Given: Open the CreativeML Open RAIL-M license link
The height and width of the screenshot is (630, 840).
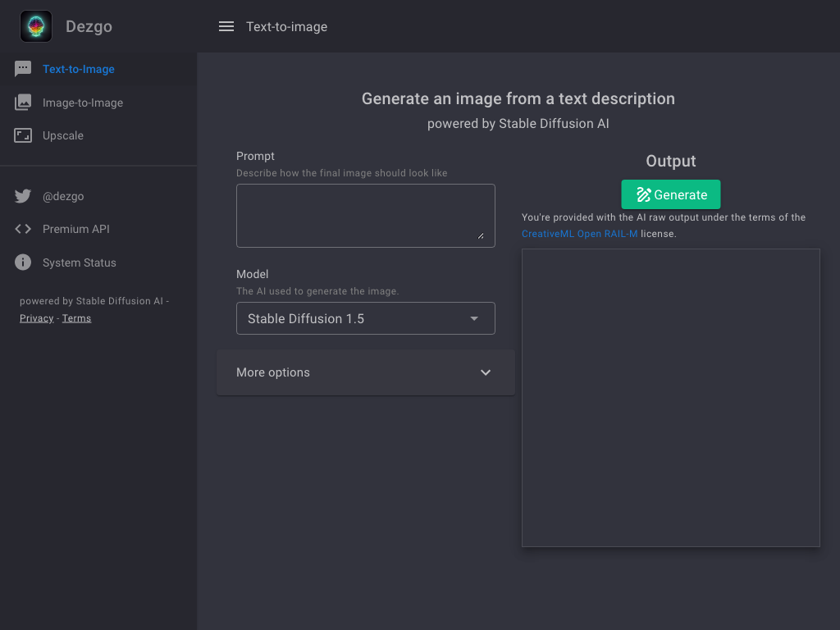Looking at the screenshot, I should [580, 234].
